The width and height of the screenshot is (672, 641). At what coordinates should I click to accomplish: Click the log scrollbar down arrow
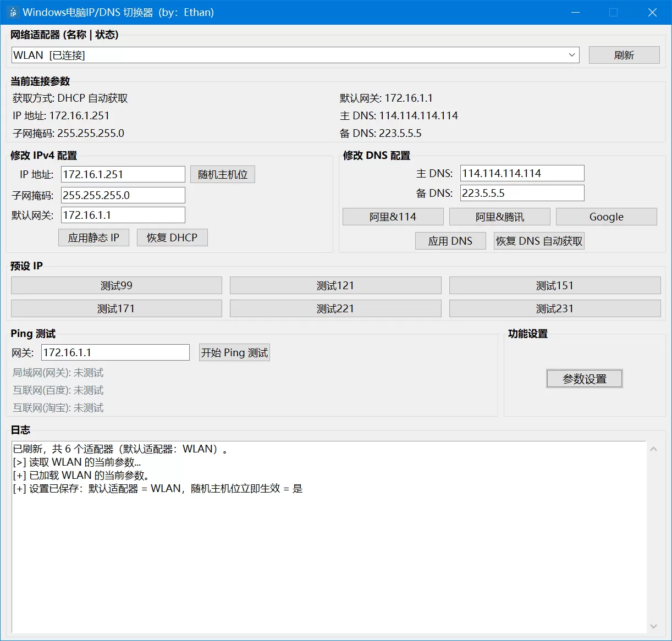(653, 626)
